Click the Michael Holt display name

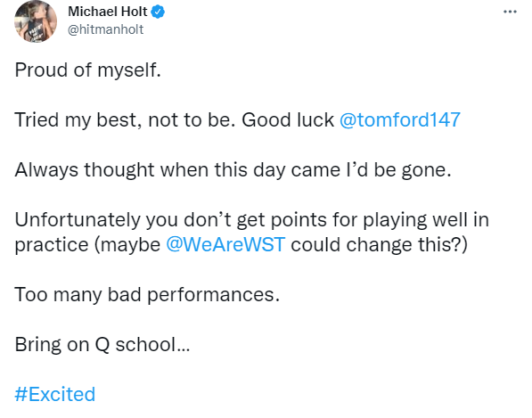click(x=108, y=12)
